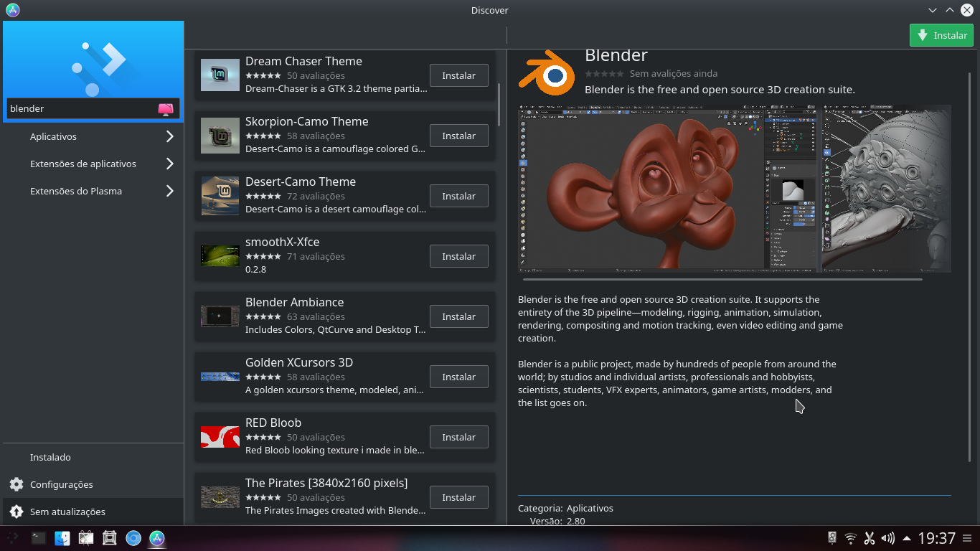
Task: Click the "Categoria: Aplicativos" text
Action: (x=565, y=508)
